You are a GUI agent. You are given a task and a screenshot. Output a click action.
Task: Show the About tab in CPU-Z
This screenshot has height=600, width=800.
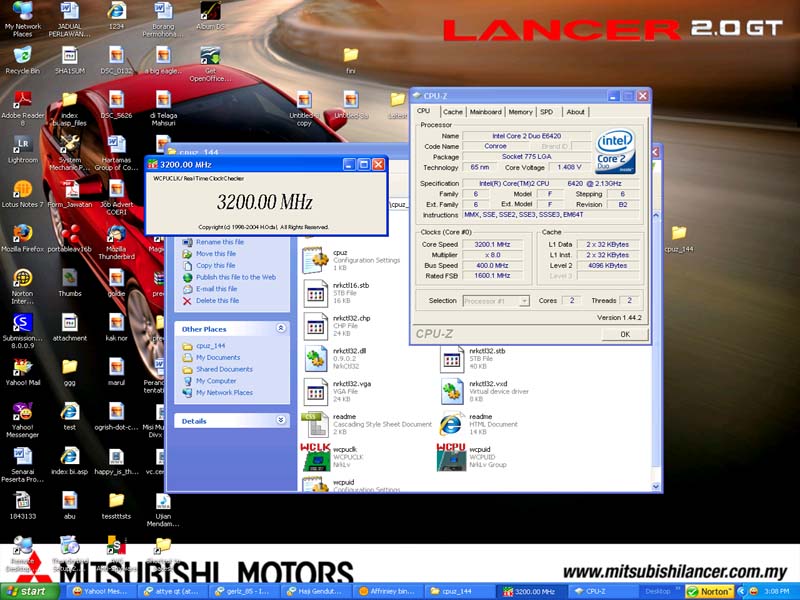[576, 112]
